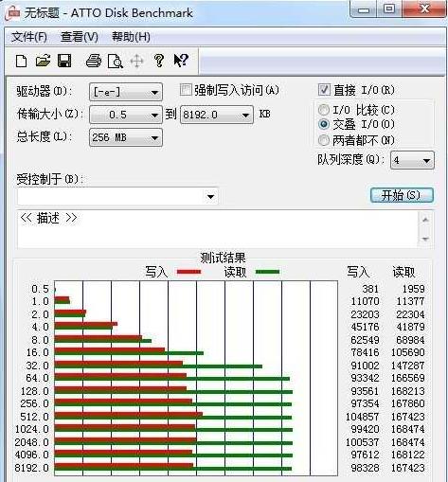Open a saved benchmark file icon
This screenshot has width=448, height=482.
tap(43, 61)
